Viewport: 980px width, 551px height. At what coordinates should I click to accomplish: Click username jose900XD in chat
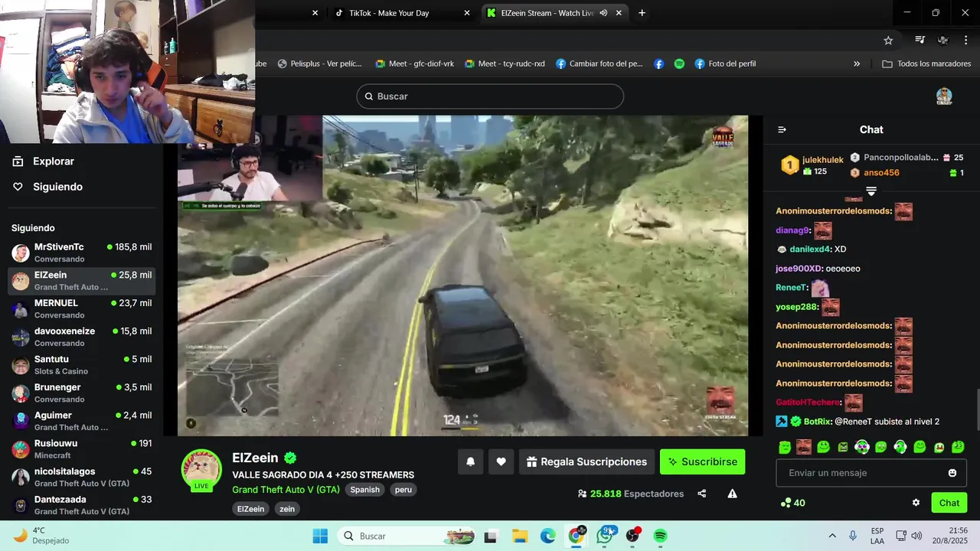(799, 269)
